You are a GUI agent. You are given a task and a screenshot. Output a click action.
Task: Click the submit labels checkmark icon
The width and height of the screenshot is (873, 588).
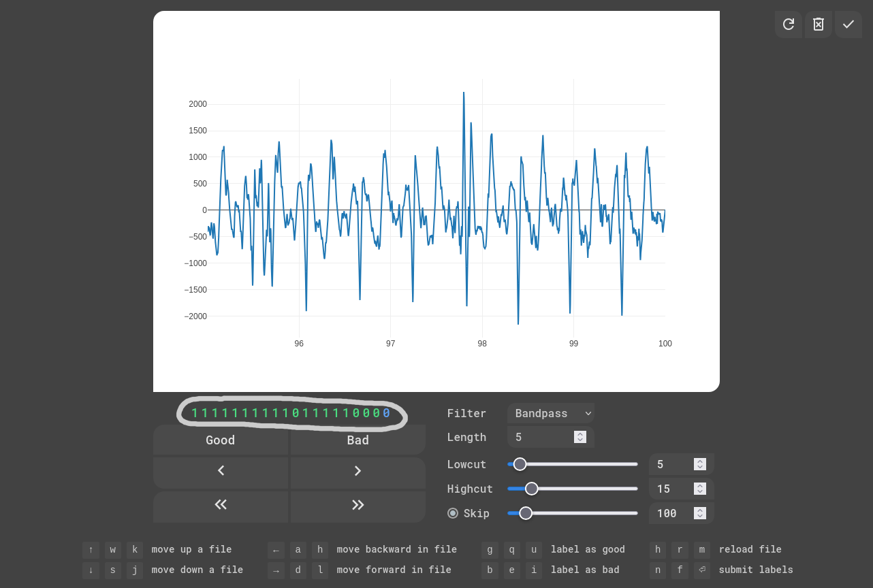(848, 24)
